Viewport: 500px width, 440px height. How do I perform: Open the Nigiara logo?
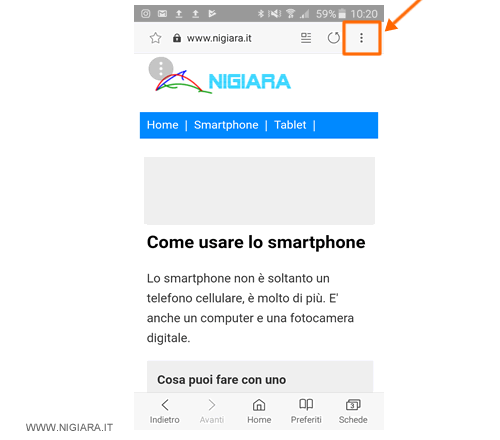coord(223,82)
